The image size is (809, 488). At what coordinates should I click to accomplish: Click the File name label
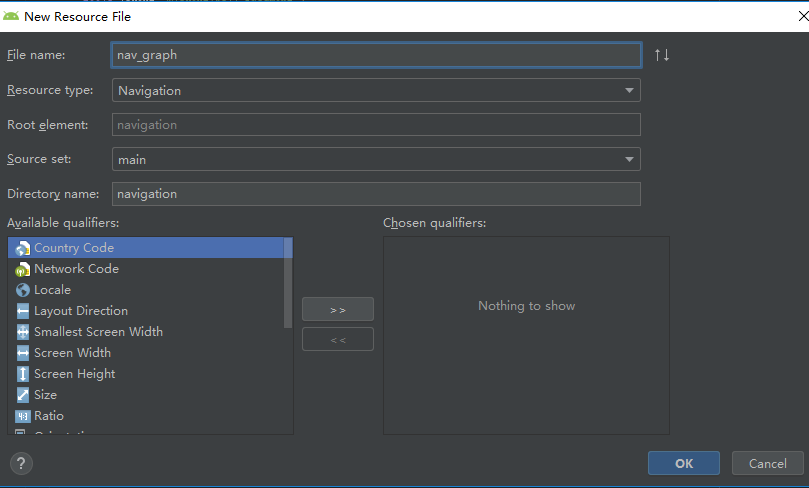pos(36,55)
